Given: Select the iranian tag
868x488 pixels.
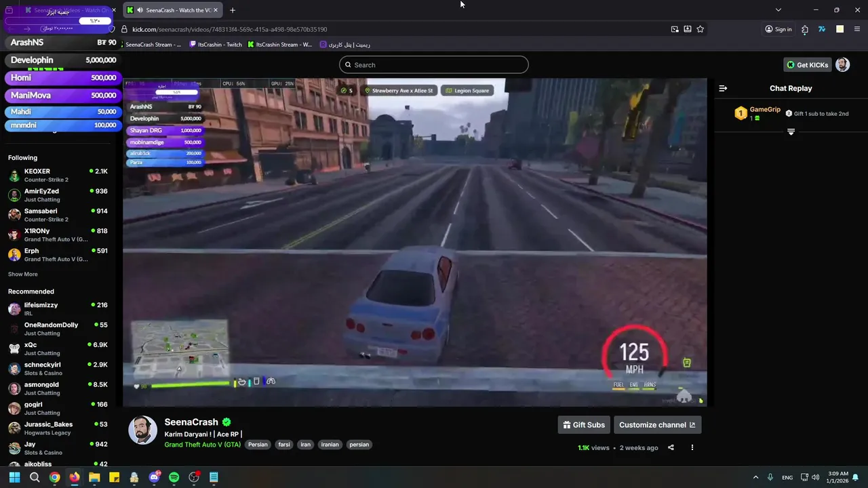Looking at the screenshot, I should pos(330,445).
